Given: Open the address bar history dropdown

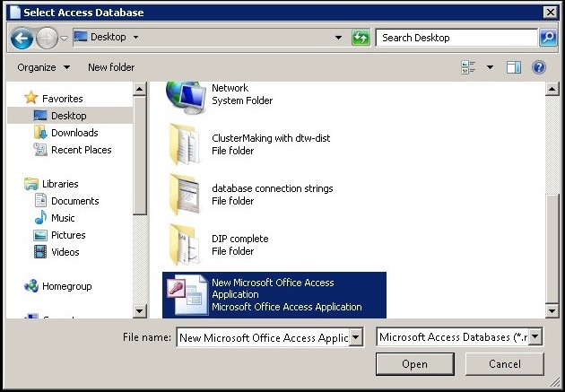Looking at the screenshot, I should (x=338, y=38).
